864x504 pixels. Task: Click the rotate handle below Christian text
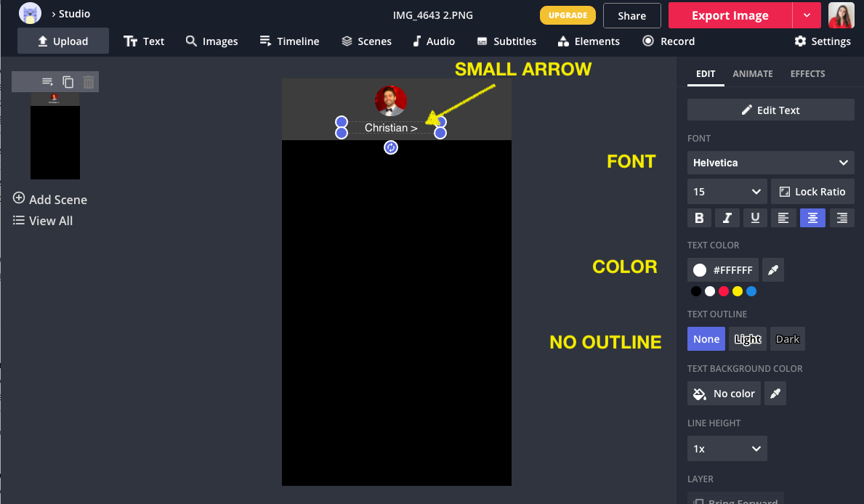391,147
